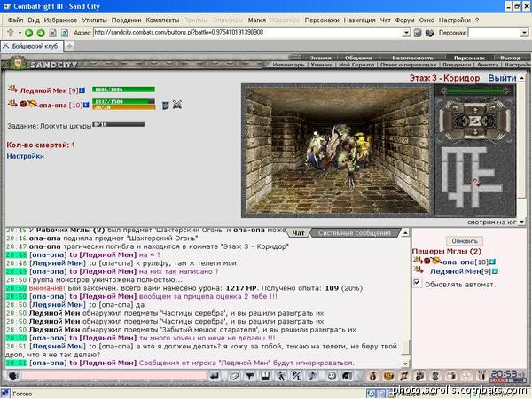The image size is (532, 399).
Task: Click the page refresh icon in toolbar
Action: click(x=65, y=33)
